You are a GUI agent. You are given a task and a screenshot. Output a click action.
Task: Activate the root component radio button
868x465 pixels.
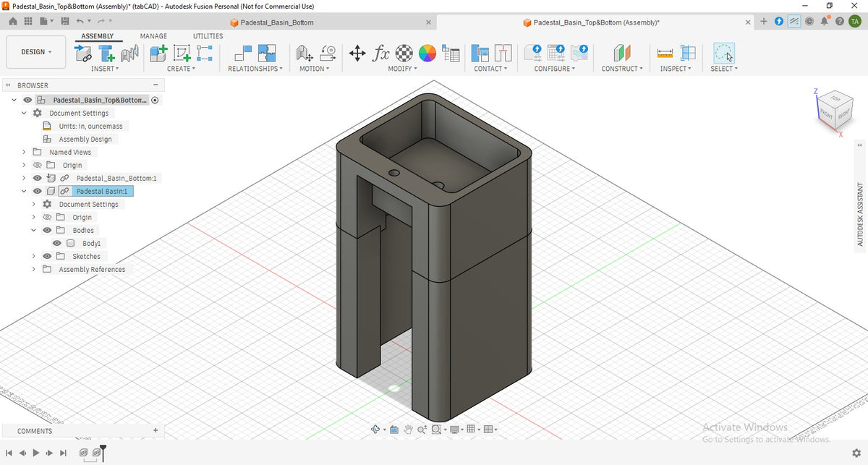coord(155,100)
